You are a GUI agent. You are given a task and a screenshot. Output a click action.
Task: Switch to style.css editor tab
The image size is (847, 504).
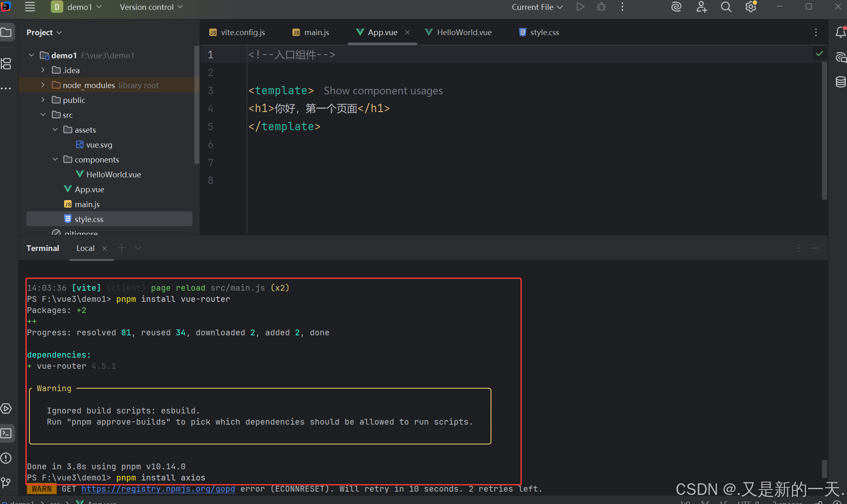coord(539,32)
